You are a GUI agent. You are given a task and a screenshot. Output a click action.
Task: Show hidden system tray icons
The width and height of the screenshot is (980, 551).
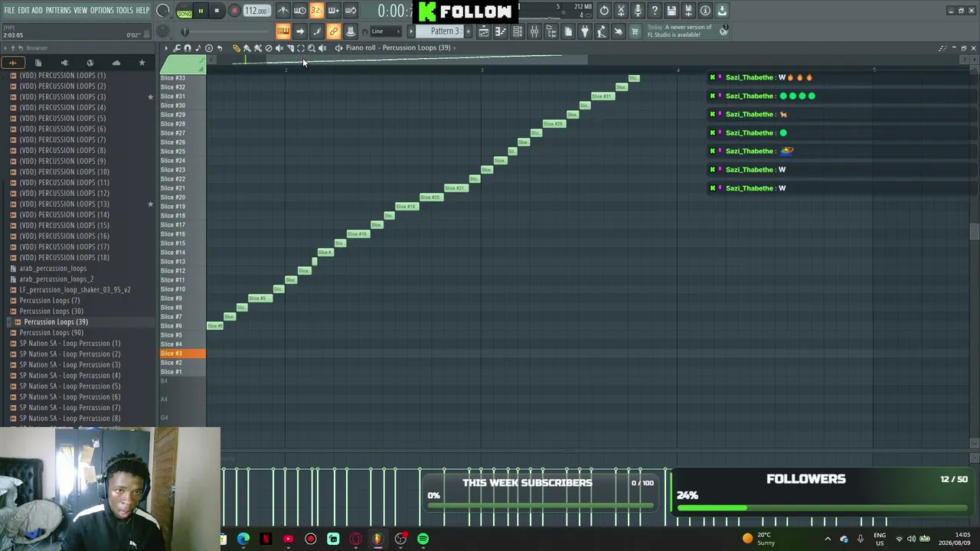[828, 539]
